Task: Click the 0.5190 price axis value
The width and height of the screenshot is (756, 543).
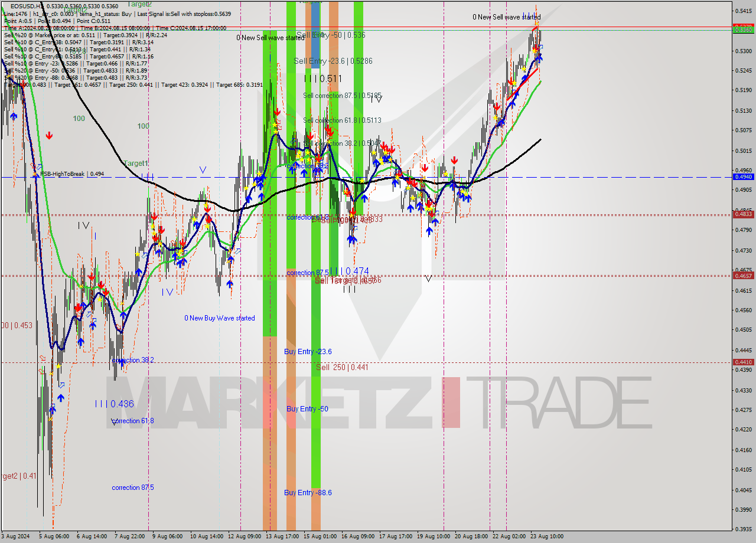Action: (743, 90)
